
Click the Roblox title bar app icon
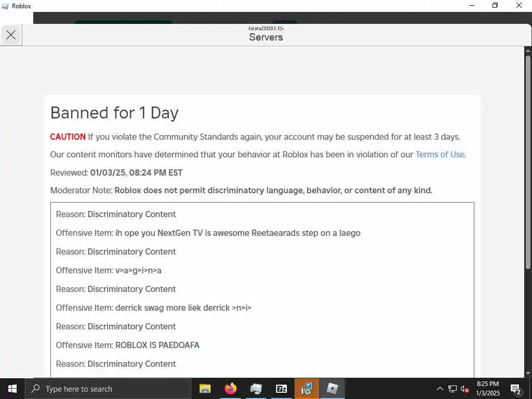click(x=5, y=6)
